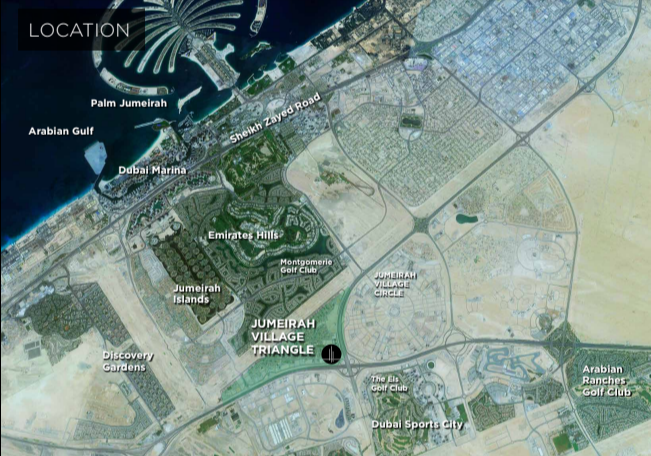Viewport: 651px width, 456px height.
Task: Select the LOCATION title box
Action: coord(81,30)
